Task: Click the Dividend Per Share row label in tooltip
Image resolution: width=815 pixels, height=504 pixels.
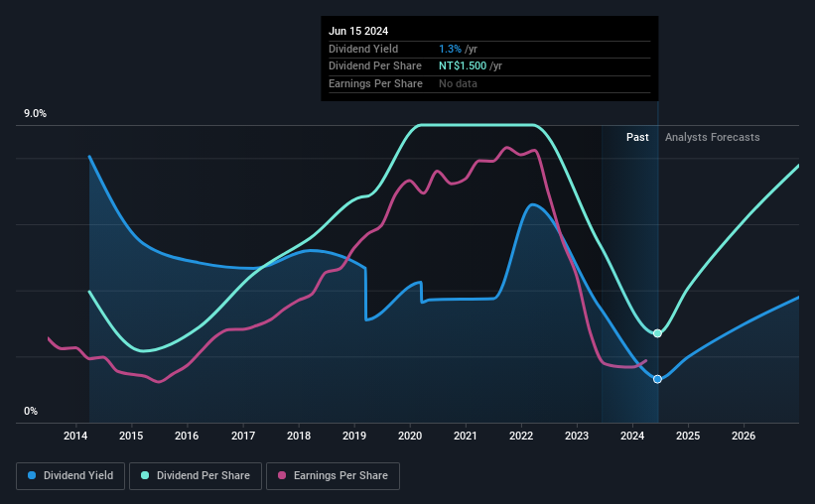Action: pyautogui.click(x=375, y=66)
